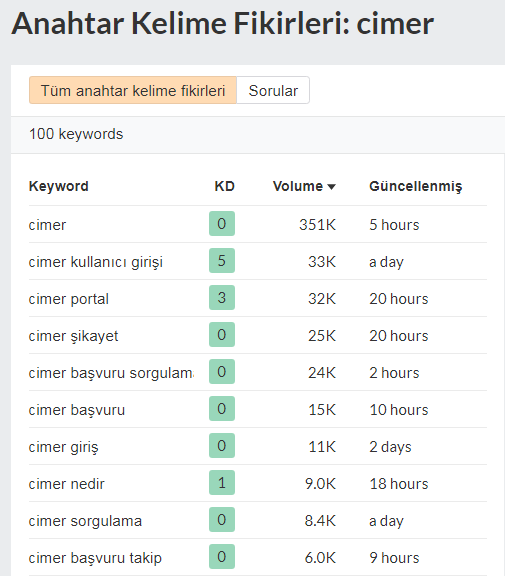Viewport: 505px width, 576px height.
Task: Click the KD badge 1 for 'cimer nedir'
Action: [x=222, y=483]
